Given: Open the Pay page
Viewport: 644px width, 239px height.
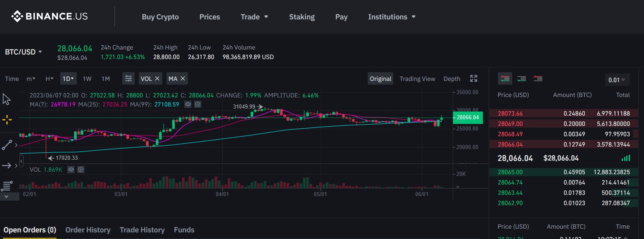Looking at the screenshot, I should 341,17.
